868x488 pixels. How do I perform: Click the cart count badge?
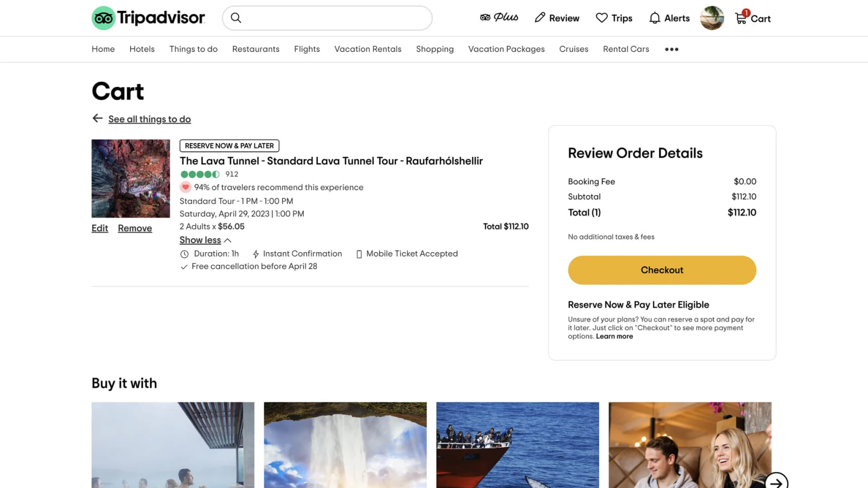pyautogui.click(x=746, y=11)
